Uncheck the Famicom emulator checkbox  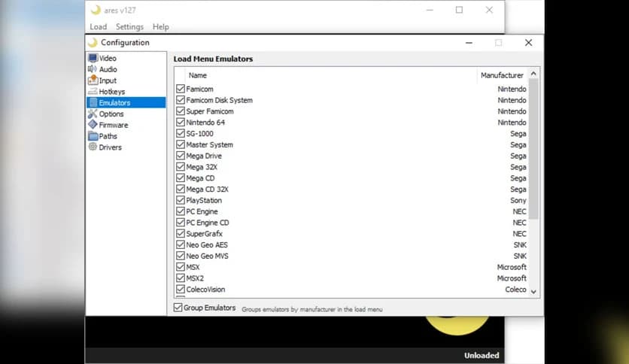pyautogui.click(x=181, y=89)
